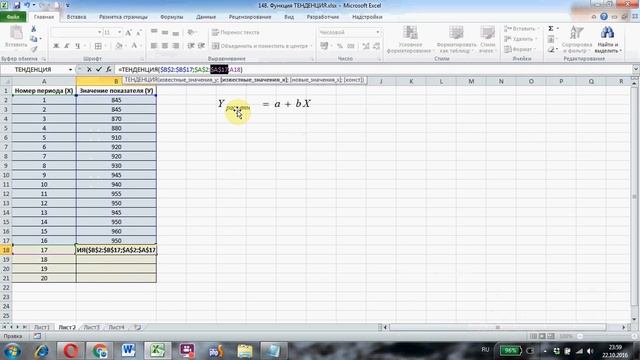Switch to View (Вид) ribbon tab
This screenshot has width=640, height=360.
click(289, 17)
